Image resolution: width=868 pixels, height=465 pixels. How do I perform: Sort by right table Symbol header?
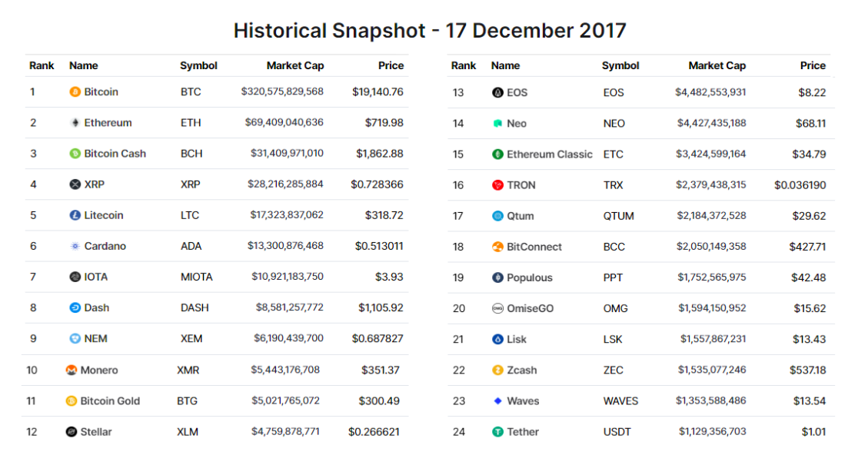620,66
